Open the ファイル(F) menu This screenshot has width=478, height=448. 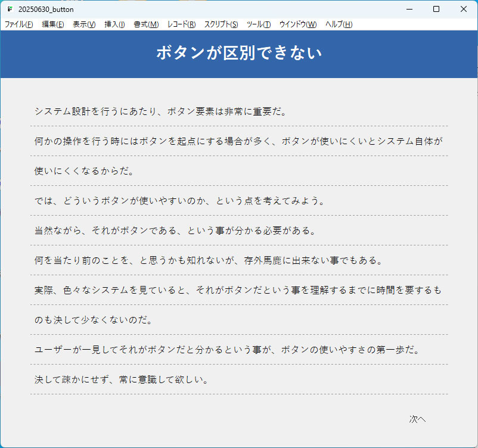pos(19,24)
